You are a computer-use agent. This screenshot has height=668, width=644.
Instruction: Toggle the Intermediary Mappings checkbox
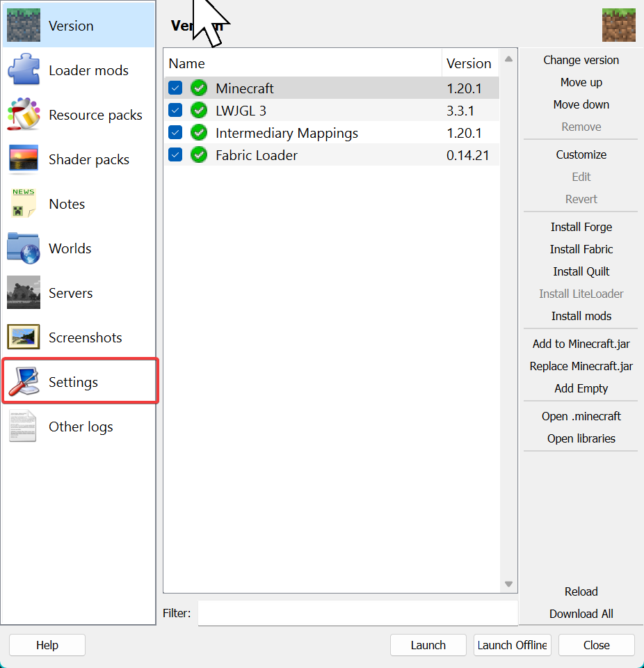(x=175, y=132)
